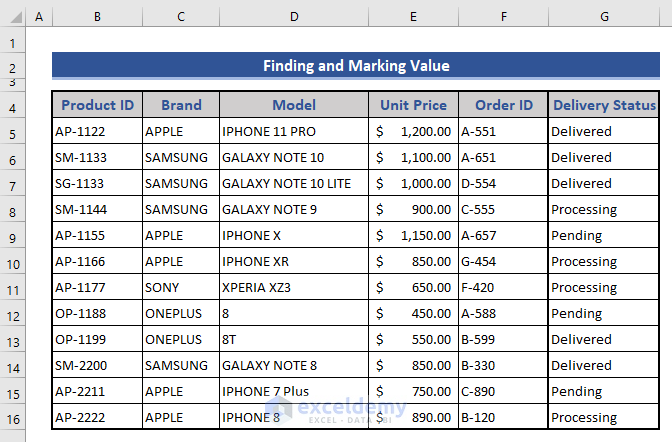This screenshot has height=442, width=672.
Task: Select cell with product ID OP-1199
Action: coord(97,340)
